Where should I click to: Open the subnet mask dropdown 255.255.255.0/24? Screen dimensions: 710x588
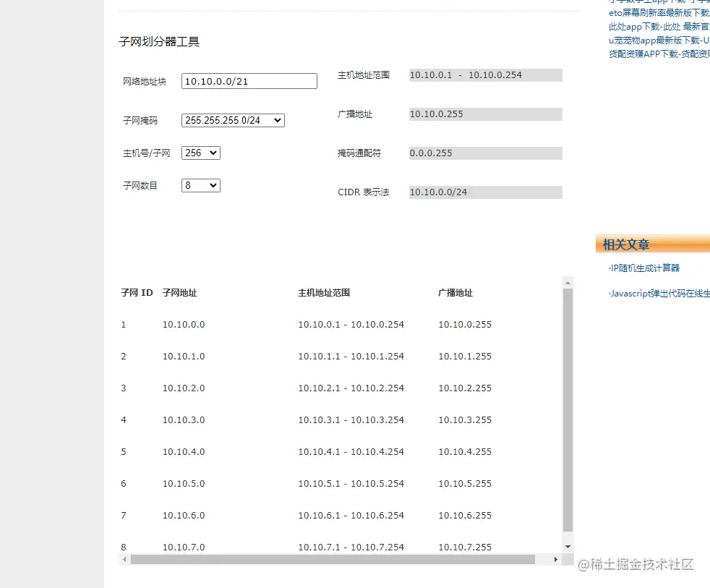coord(233,121)
